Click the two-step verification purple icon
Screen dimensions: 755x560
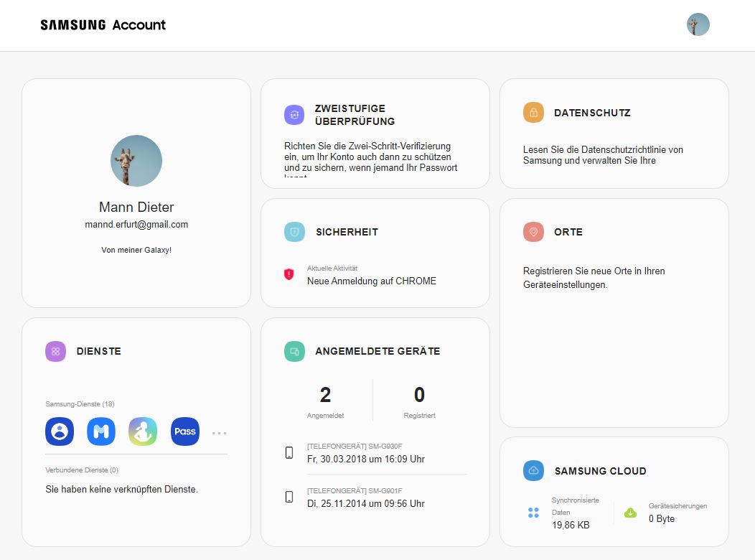pos(294,115)
